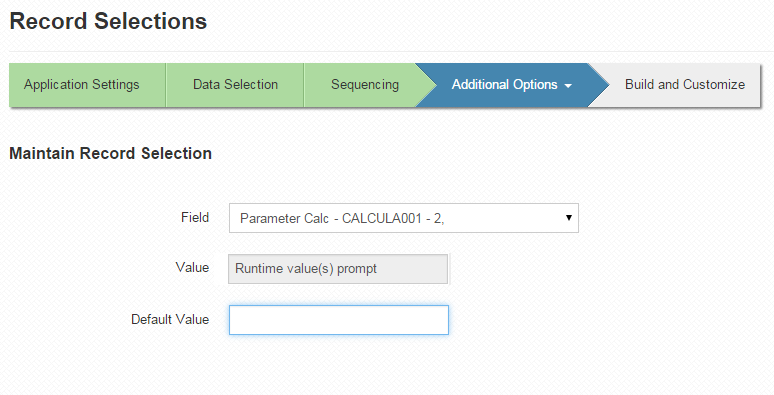
Task: Click the blue chevron tip of Additional Options
Action: click(600, 84)
